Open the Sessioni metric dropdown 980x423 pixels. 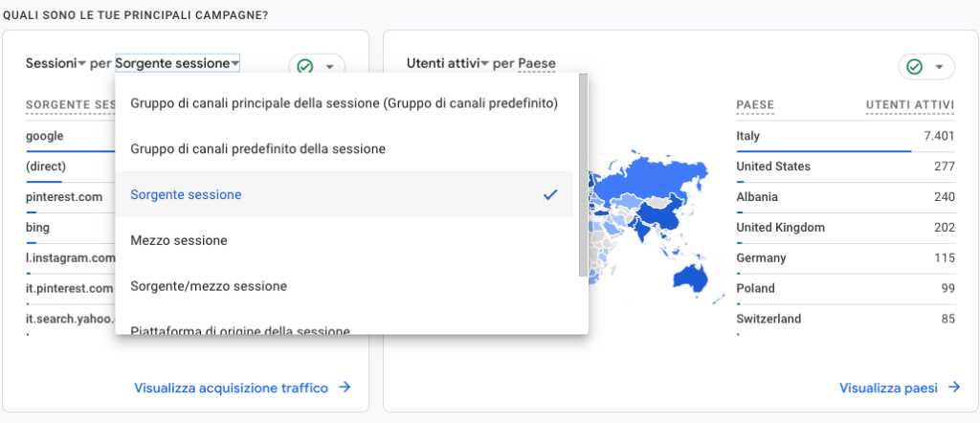pyautogui.click(x=56, y=63)
